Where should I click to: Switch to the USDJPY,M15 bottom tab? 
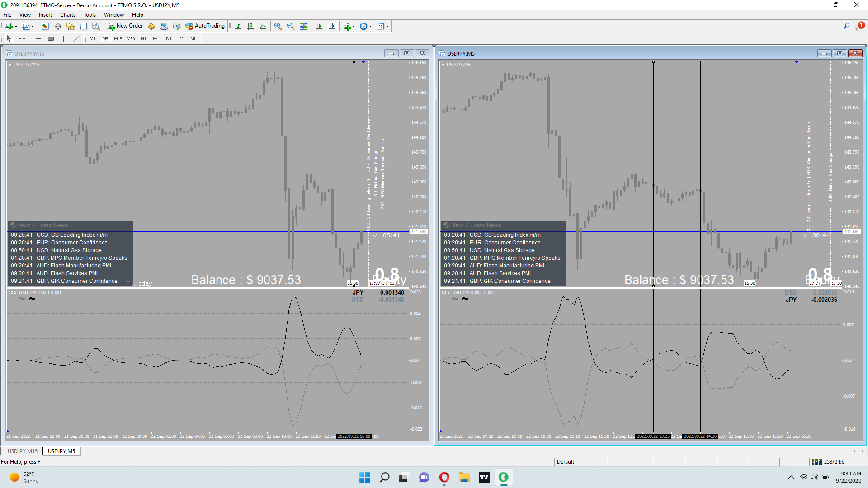(x=23, y=451)
